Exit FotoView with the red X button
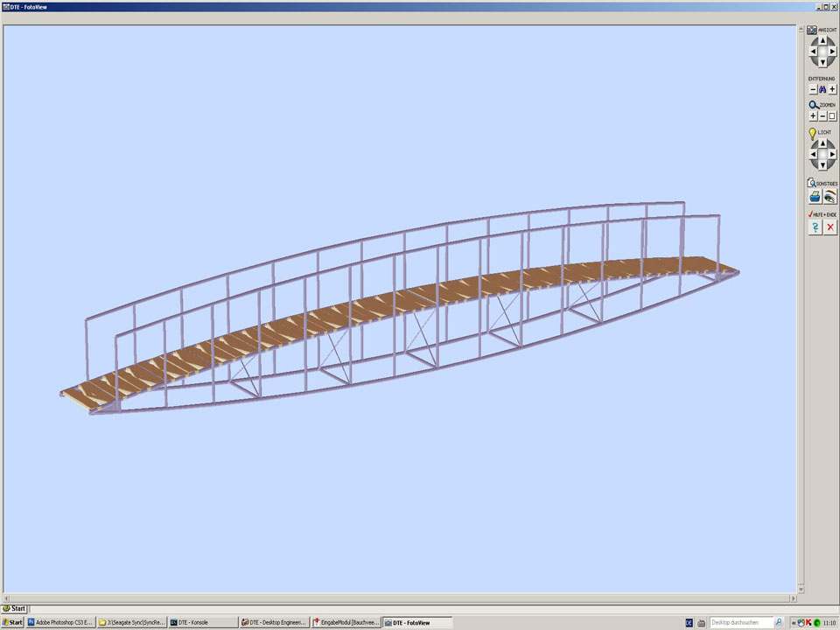840x630 pixels. click(x=830, y=227)
